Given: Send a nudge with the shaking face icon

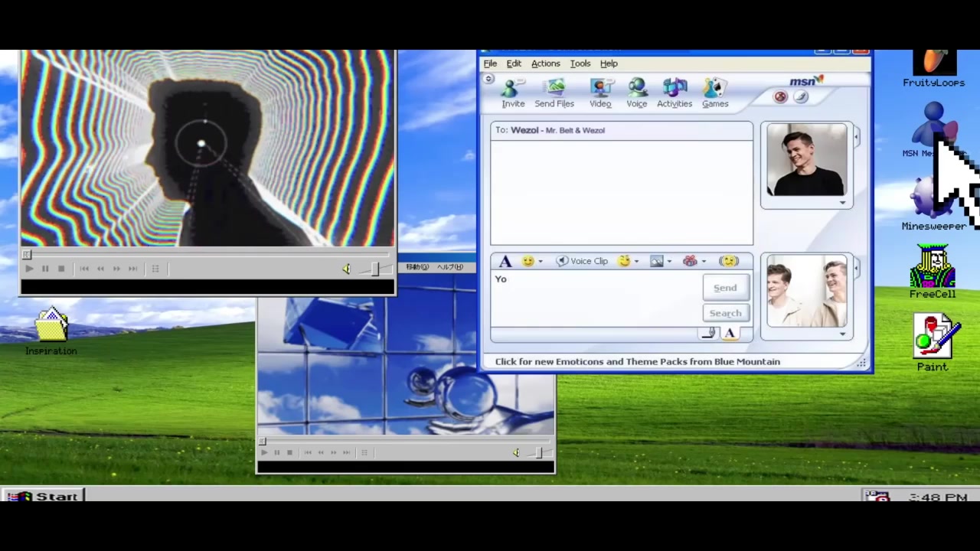Looking at the screenshot, I should click(729, 261).
